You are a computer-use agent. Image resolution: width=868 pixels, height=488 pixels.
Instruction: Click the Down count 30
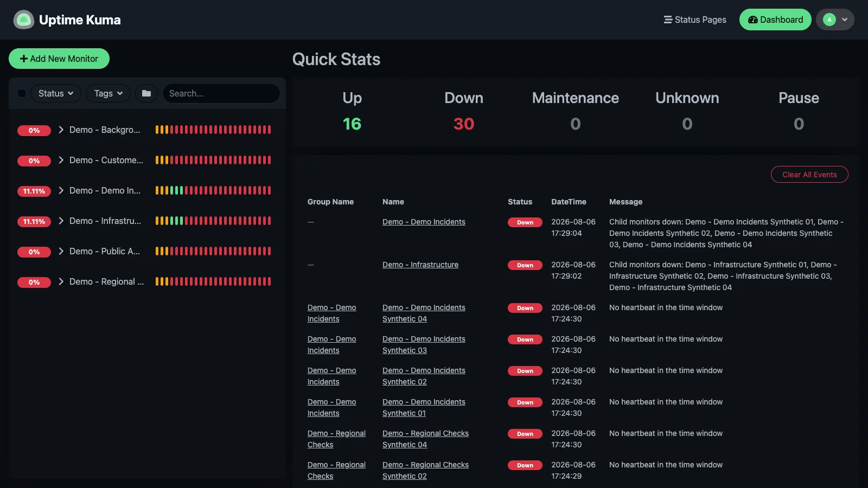tap(464, 124)
